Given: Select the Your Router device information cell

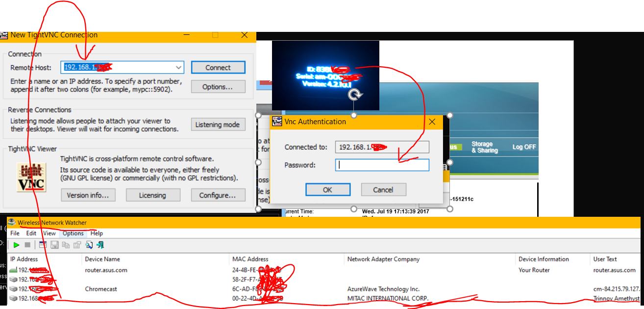Looking at the screenshot, I should (x=534, y=270).
